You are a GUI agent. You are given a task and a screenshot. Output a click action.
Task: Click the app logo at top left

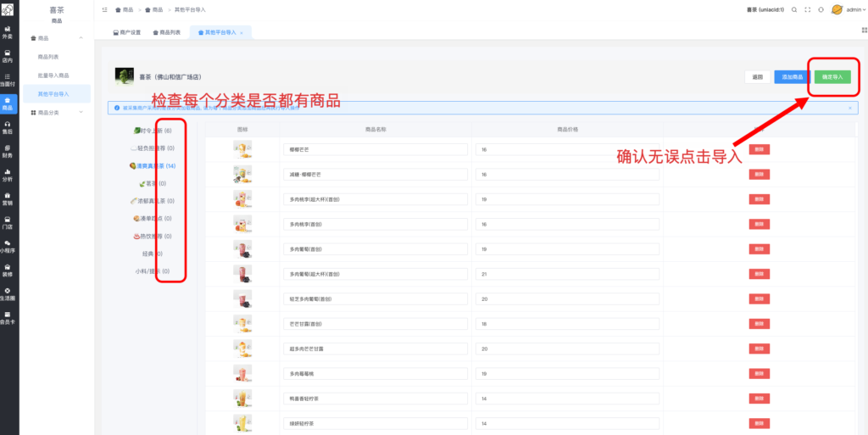click(x=7, y=9)
